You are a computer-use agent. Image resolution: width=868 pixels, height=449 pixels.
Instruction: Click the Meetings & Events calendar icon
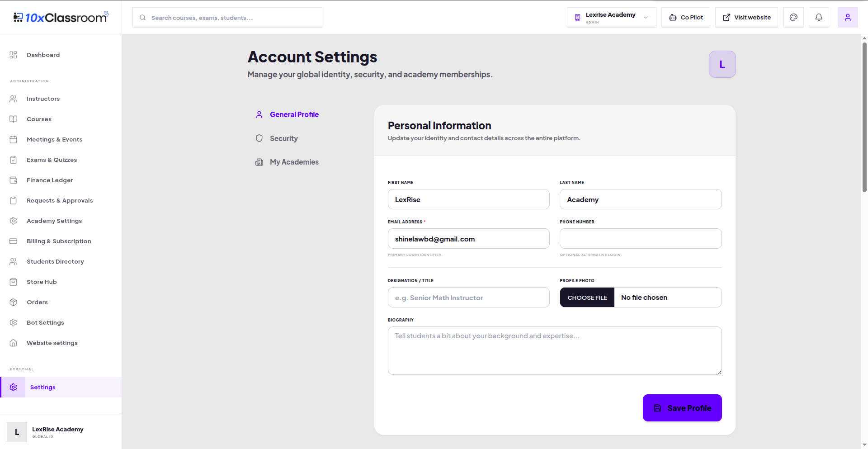[x=13, y=139]
